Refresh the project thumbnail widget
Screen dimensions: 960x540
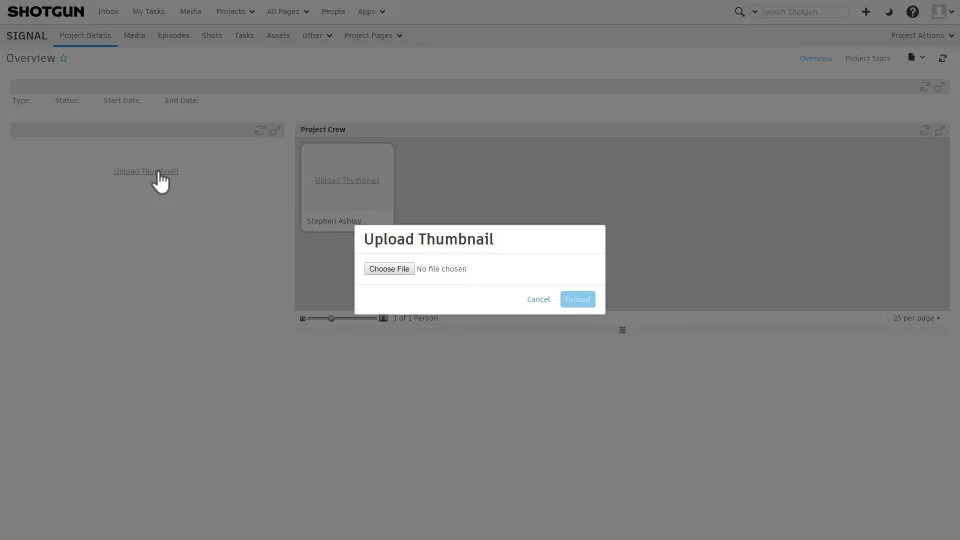pos(260,130)
